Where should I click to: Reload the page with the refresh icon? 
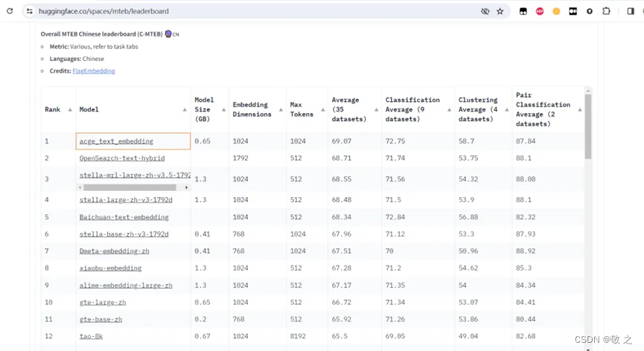[10, 11]
